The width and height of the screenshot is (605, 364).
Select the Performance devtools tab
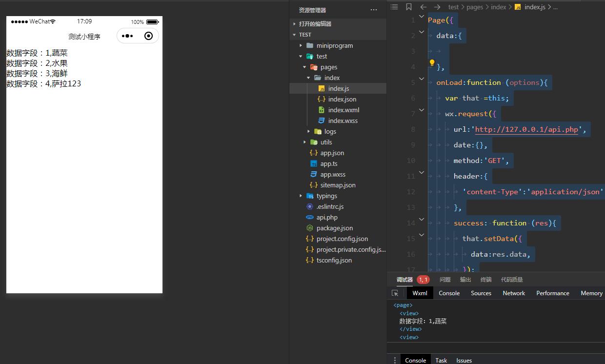point(553,293)
